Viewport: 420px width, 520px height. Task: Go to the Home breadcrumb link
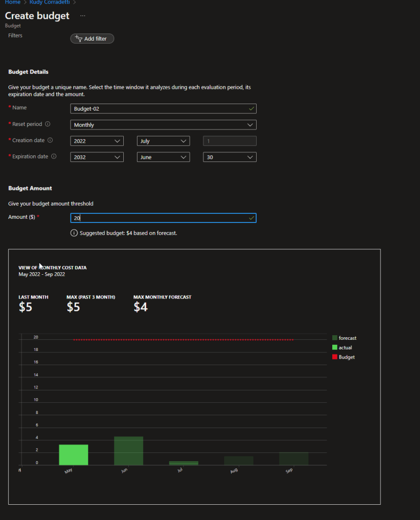(13, 3)
